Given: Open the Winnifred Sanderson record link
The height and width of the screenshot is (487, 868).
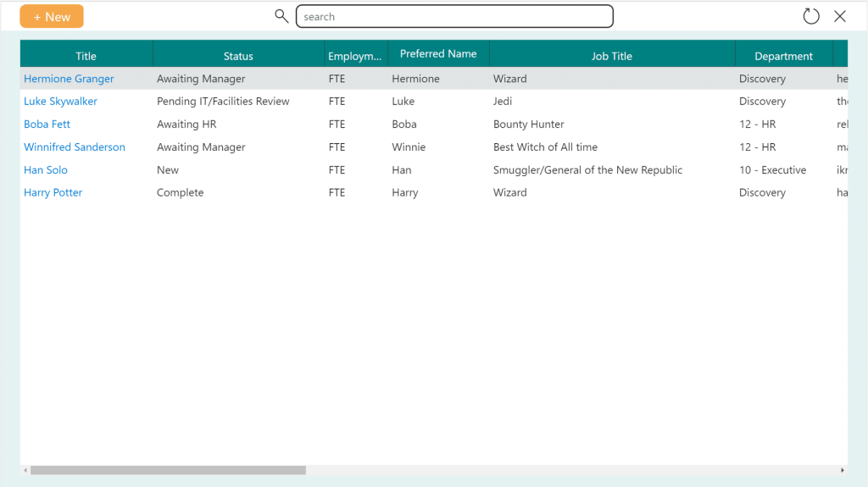Looking at the screenshot, I should pyautogui.click(x=75, y=147).
